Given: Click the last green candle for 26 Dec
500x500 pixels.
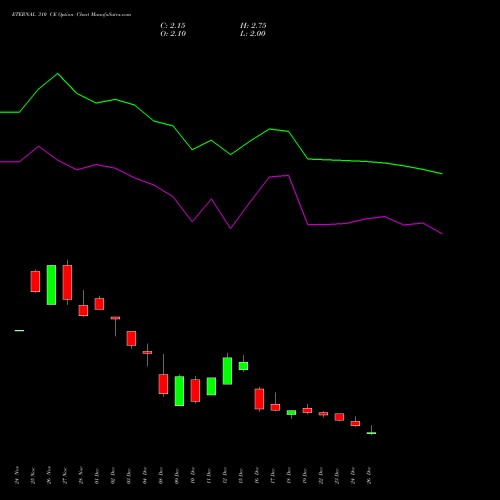Looking at the screenshot, I should (x=371, y=433).
